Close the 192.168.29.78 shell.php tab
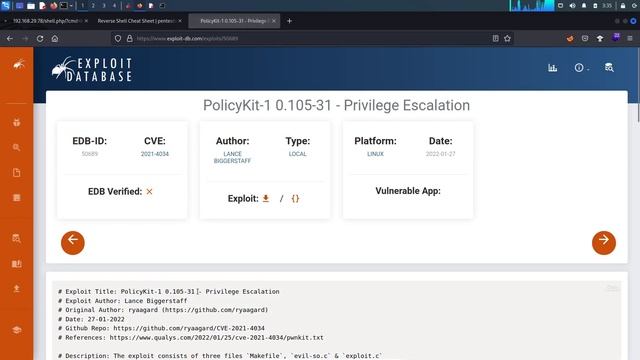The image size is (640, 360). (x=86, y=21)
